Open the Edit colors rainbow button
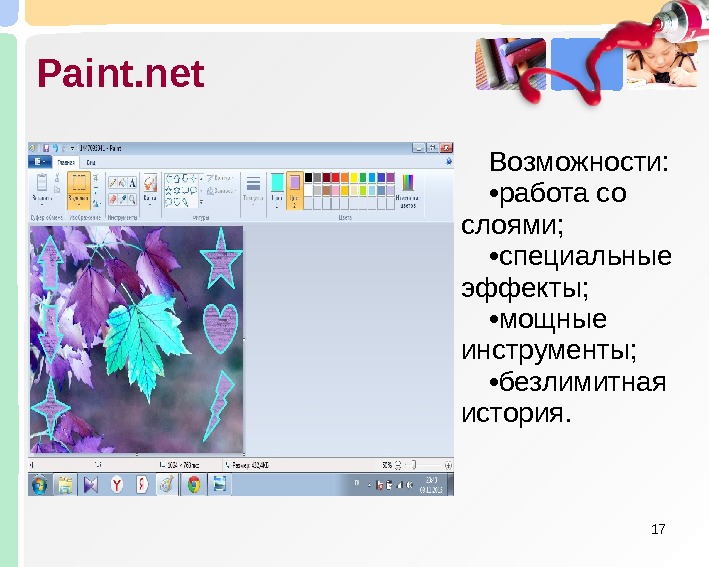 coord(408,191)
